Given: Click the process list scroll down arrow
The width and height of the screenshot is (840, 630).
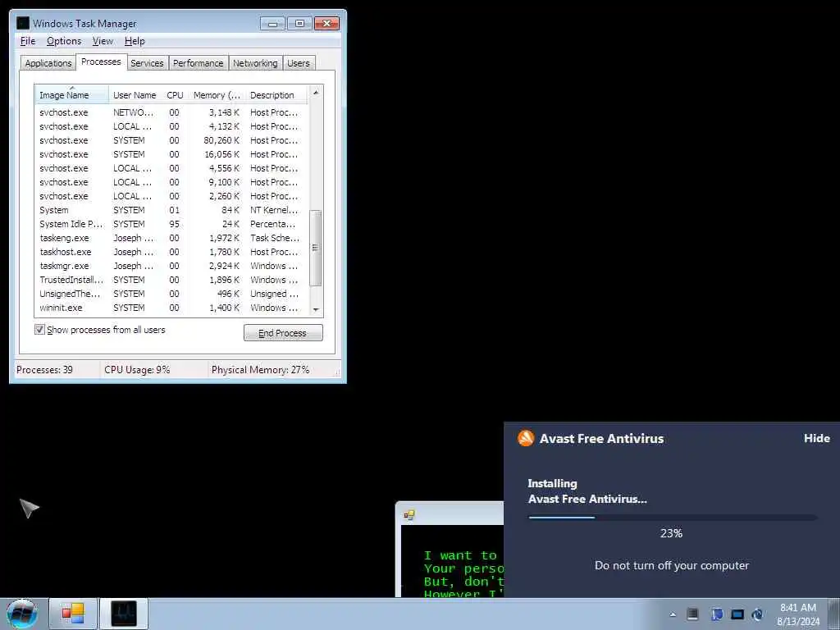Looking at the screenshot, I should 316,309.
